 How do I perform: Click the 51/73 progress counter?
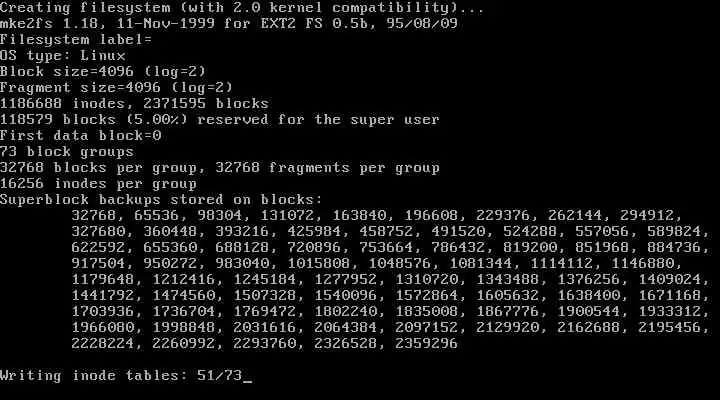219,376
